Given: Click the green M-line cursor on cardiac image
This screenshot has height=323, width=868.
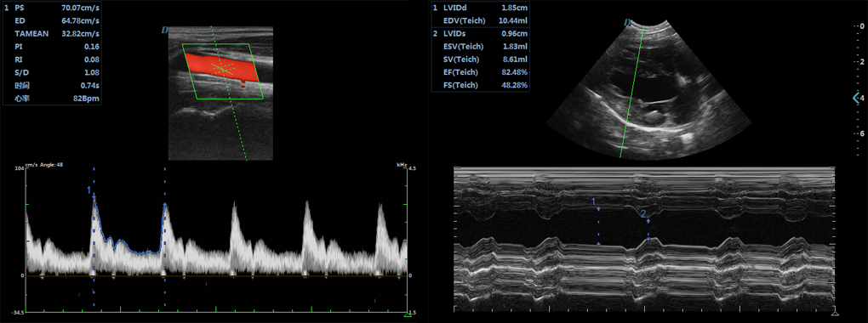Looking at the screenshot, I should coord(631,91).
